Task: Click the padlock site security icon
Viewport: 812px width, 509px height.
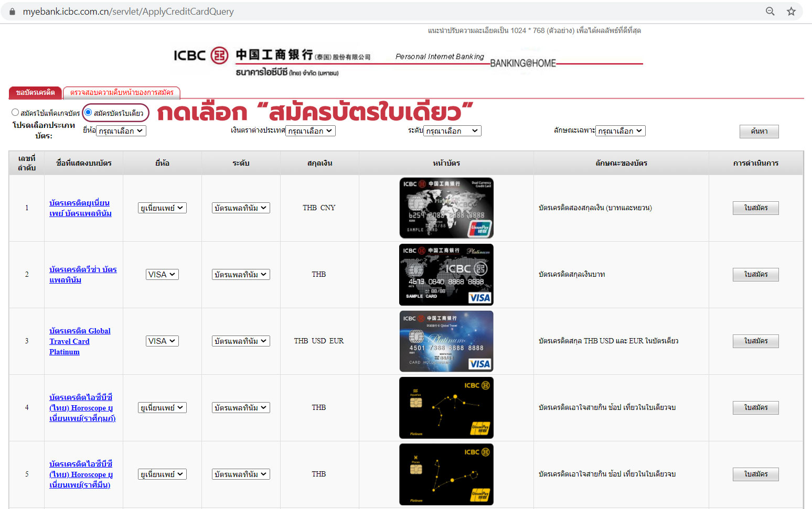Action: (x=13, y=11)
